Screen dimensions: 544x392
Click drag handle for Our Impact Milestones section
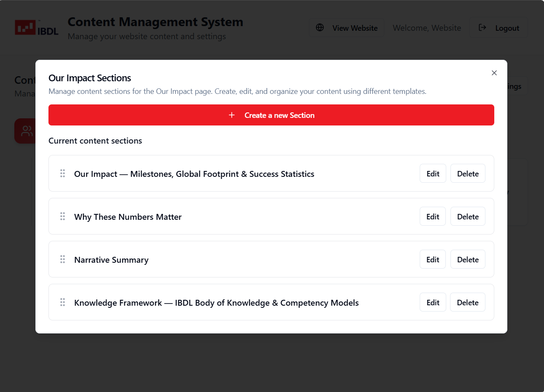62,173
